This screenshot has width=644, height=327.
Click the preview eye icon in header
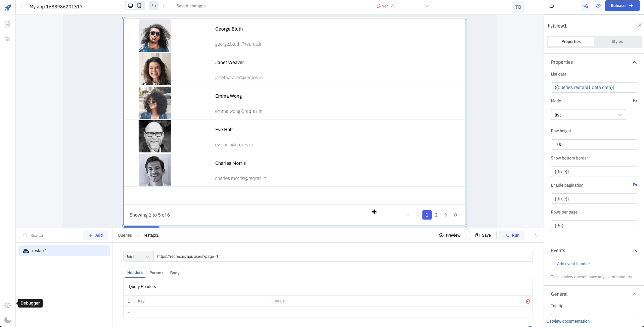[598, 6]
